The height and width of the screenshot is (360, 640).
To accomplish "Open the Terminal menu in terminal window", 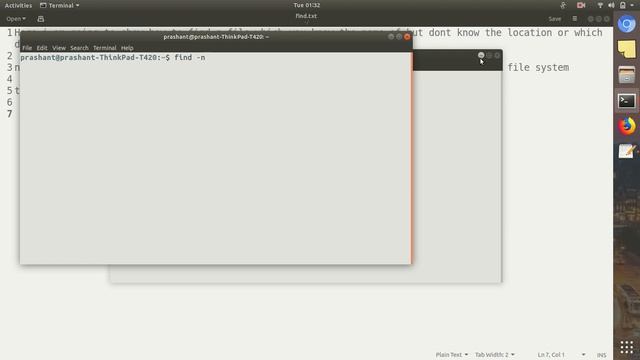I will point(104,48).
